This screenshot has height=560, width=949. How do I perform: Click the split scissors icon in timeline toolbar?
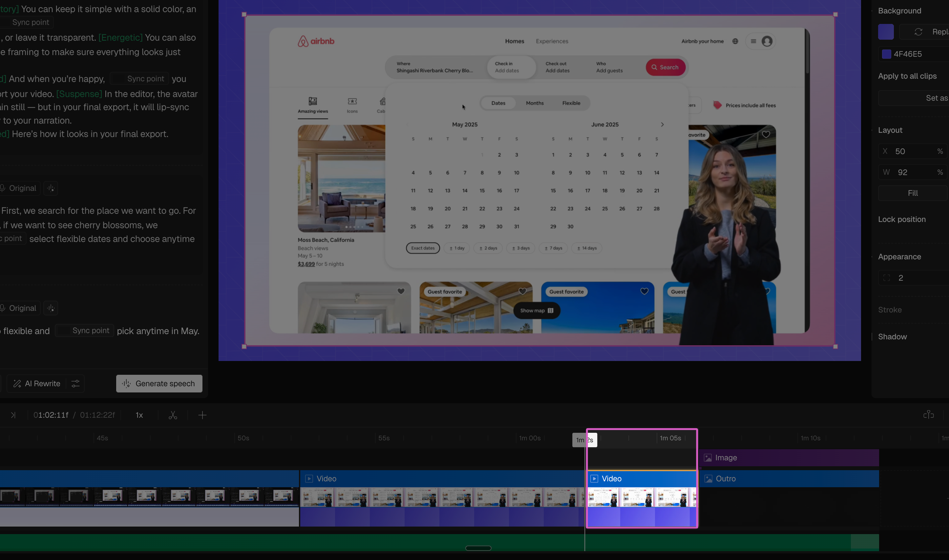[173, 415]
